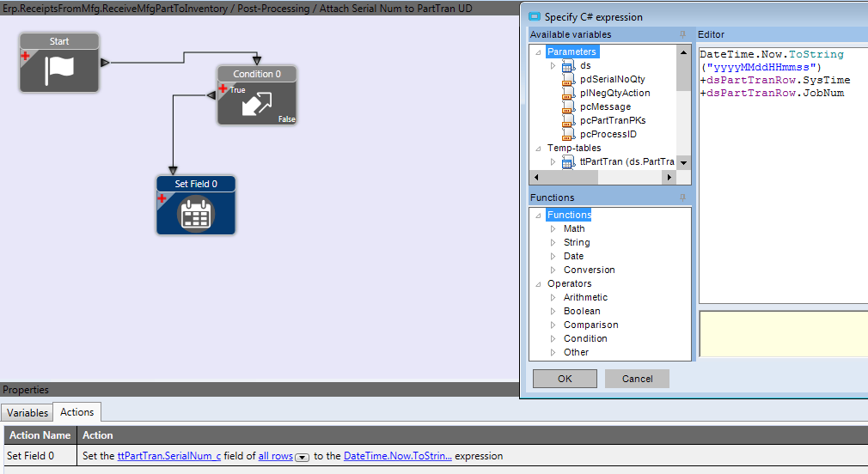Click the Action Name column header

[x=40, y=436]
